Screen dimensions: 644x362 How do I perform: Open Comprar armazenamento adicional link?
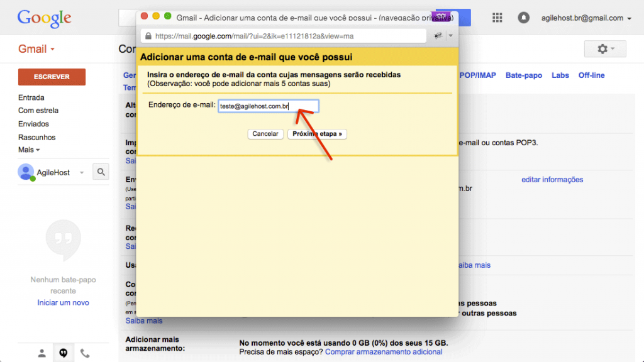(x=384, y=352)
